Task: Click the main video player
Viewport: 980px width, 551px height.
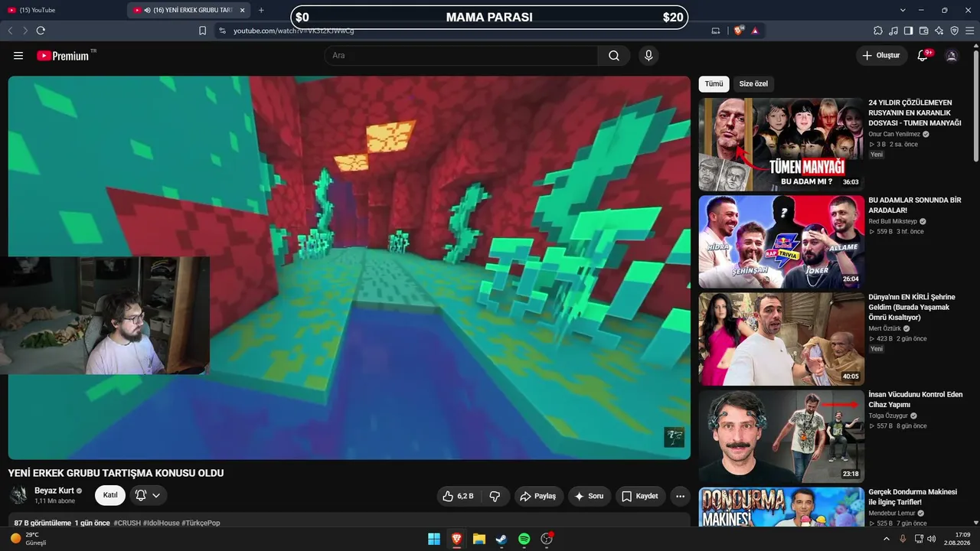Action: click(349, 268)
